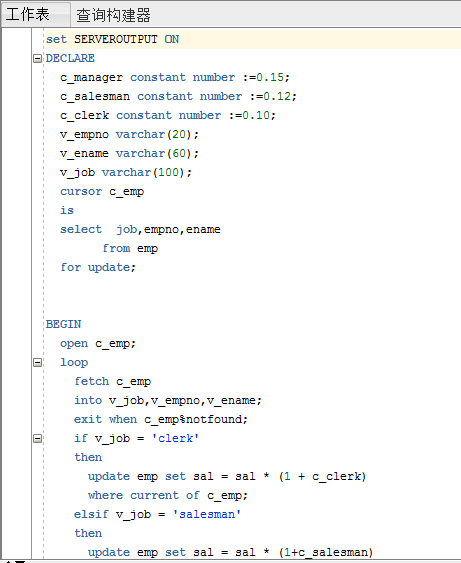The width and height of the screenshot is (461, 563).
Task: Click the open c_emp; statement
Action: point(98,343)
